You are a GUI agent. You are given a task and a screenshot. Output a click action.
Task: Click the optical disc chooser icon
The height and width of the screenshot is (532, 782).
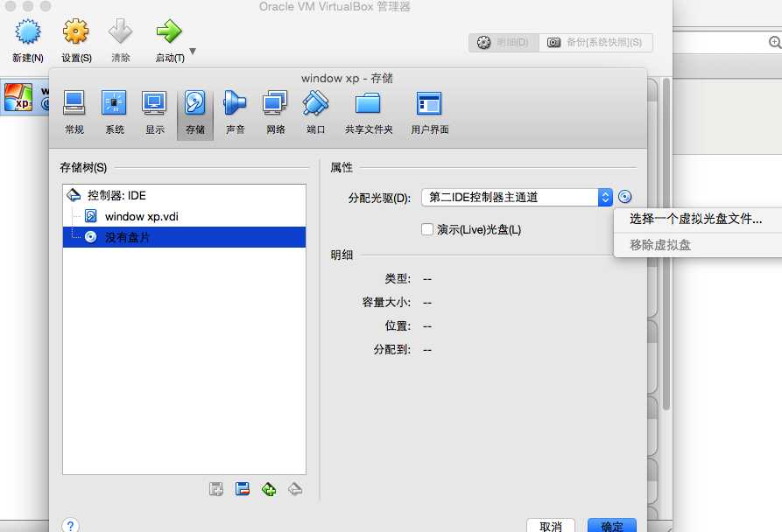click(625, 197)
